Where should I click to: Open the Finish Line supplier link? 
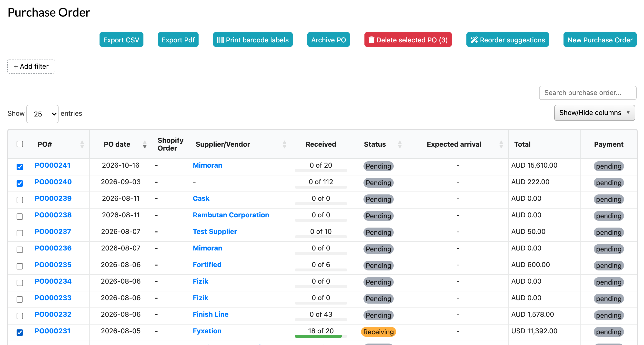[211, 314]
